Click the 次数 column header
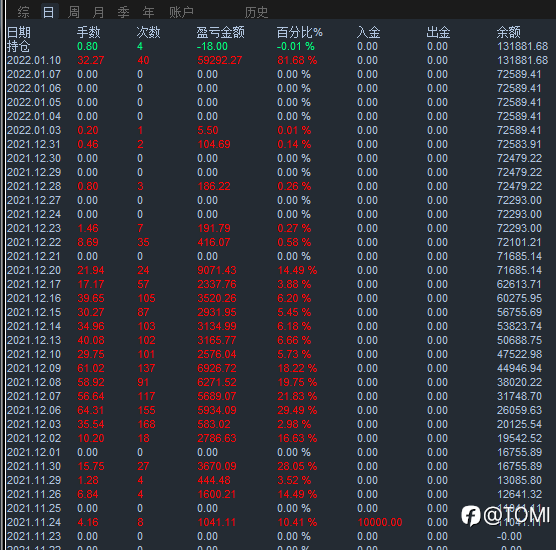This screenshot has height=550, width=556. tap(149, 33)
